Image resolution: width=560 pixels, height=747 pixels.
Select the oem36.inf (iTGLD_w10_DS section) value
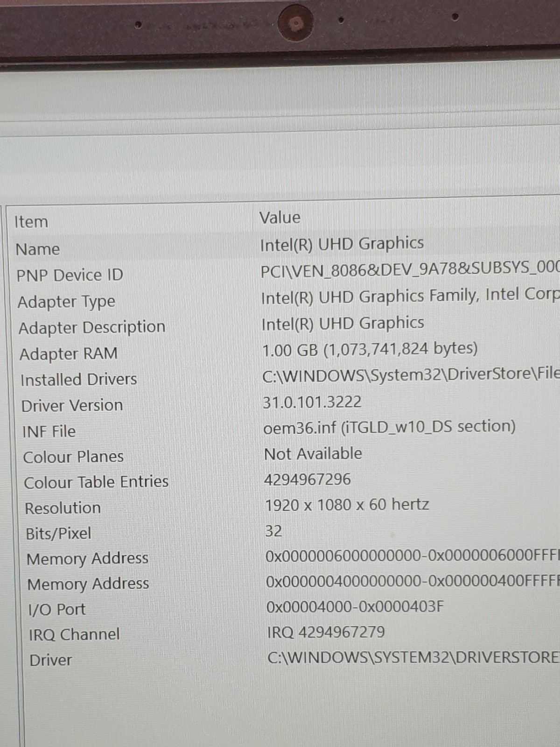pos(390,427)
